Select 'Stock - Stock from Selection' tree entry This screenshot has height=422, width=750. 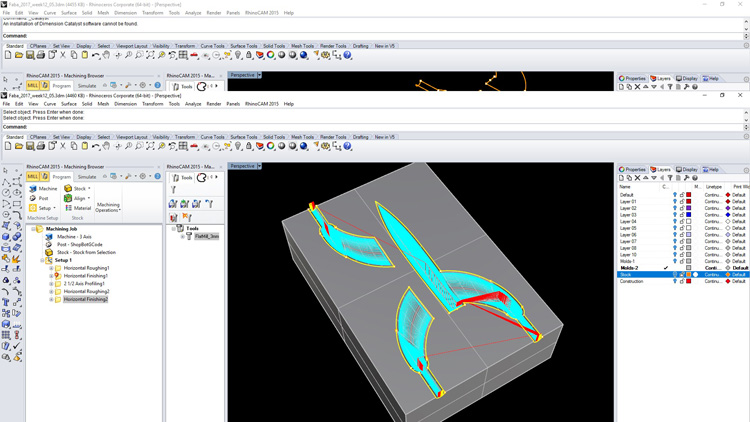click(x=87, y=252)
